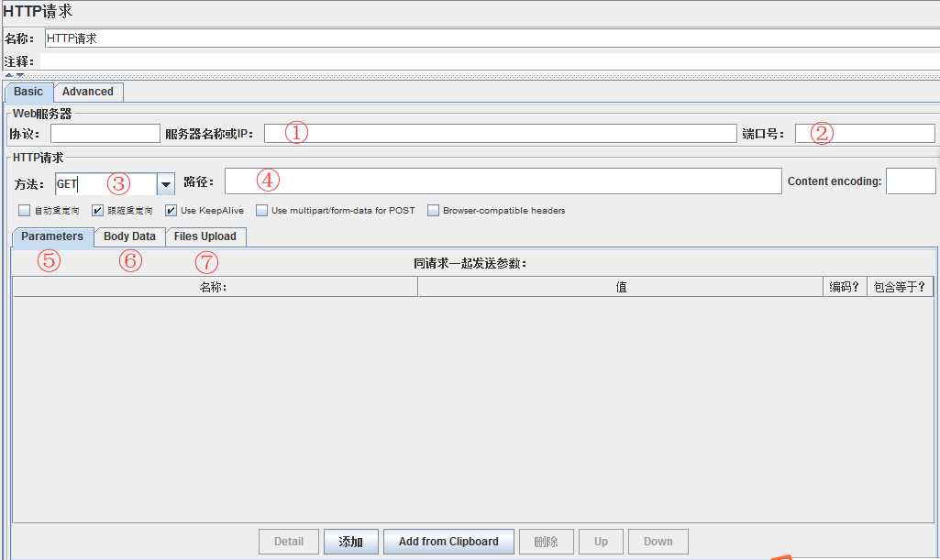Screen dimensions: 940x560
Task: Click the Up button
Action: point(601,542)
